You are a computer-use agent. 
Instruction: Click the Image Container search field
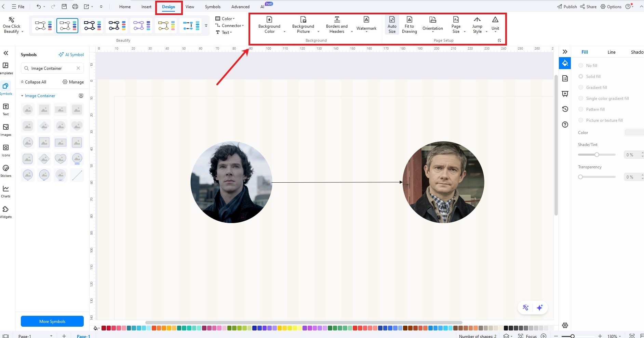click(x=52, y=68)
